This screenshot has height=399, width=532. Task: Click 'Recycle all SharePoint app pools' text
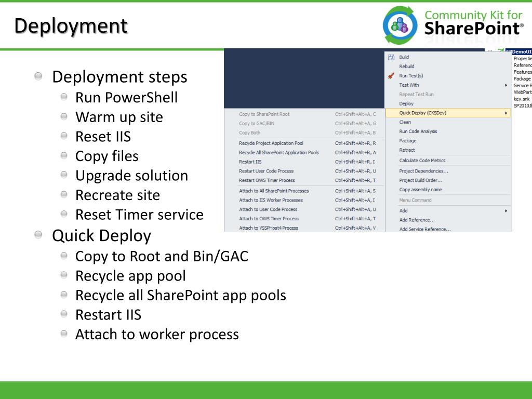(180, 296)
